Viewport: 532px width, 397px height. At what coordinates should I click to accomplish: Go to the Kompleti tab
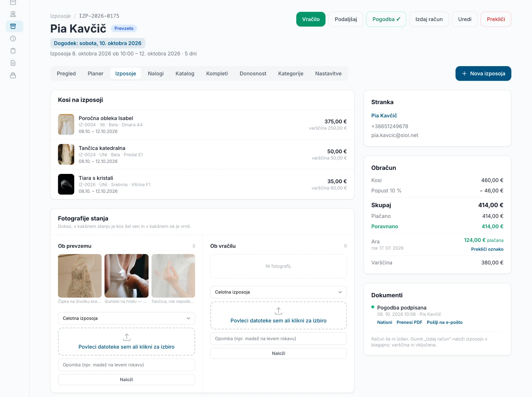217,73
